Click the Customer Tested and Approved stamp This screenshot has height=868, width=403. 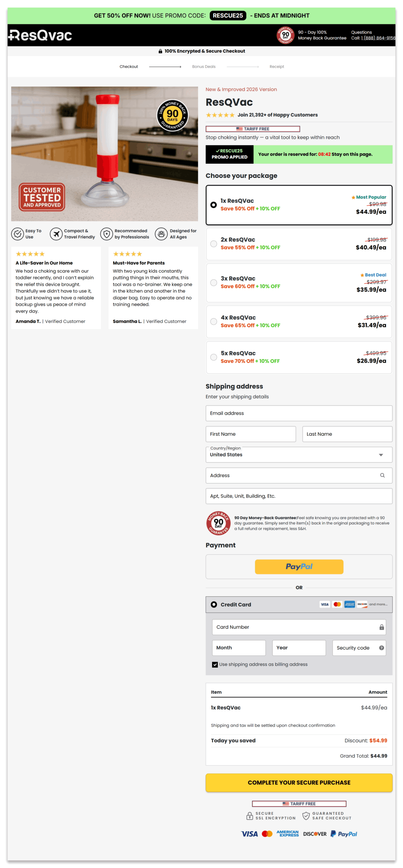tap(42, 197)
